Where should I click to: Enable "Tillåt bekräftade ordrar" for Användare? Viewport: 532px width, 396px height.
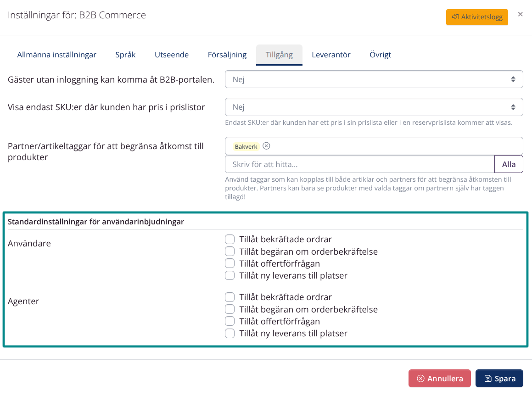[230, 239]
